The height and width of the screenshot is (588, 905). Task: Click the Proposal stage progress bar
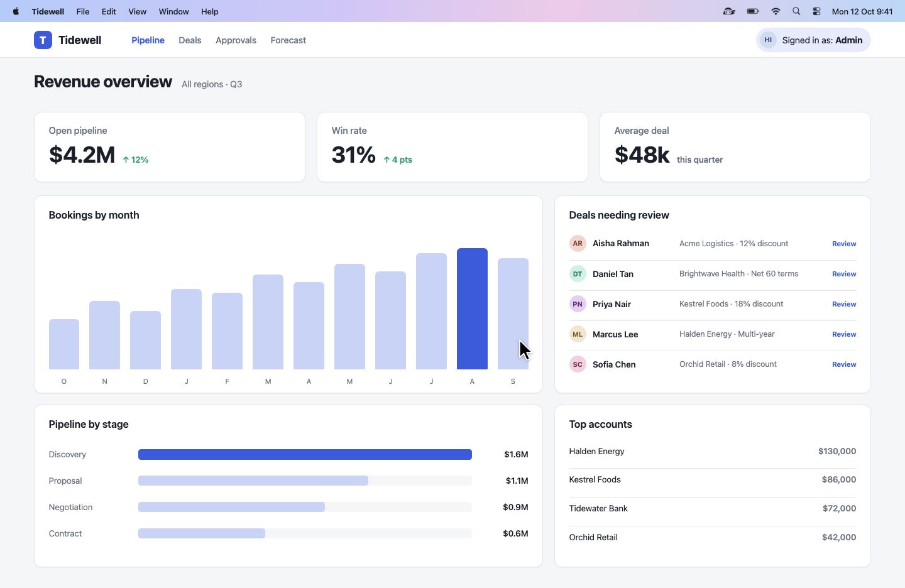(x=305, y=481)
